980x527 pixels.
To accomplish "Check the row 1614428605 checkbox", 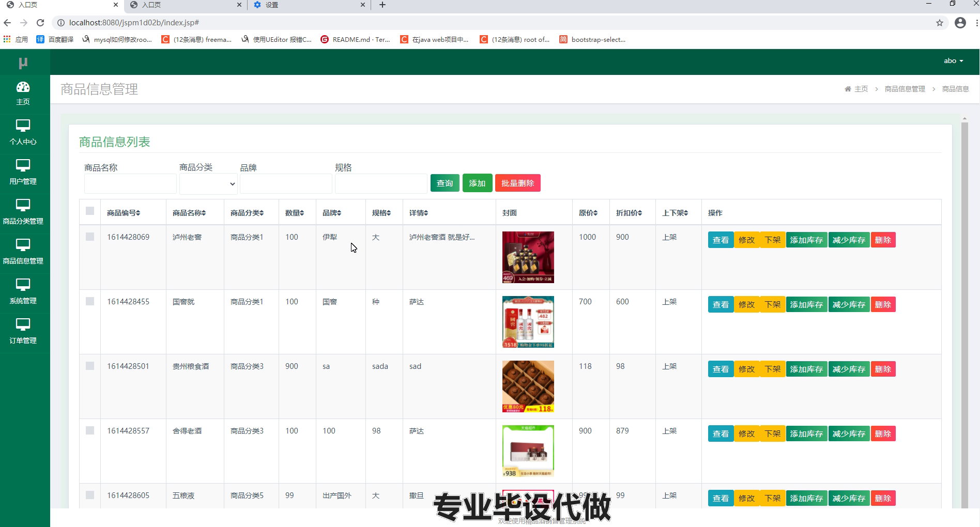I will pyautogui.click(x=90, y=495).
